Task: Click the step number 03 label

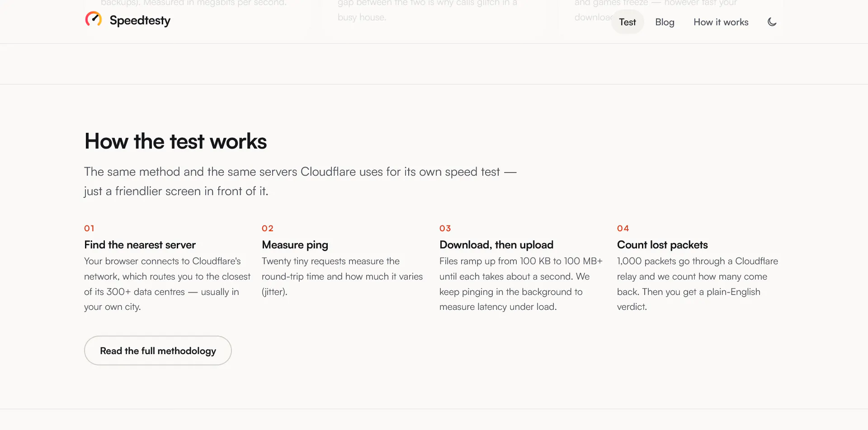Action: [x=445, y=229]
